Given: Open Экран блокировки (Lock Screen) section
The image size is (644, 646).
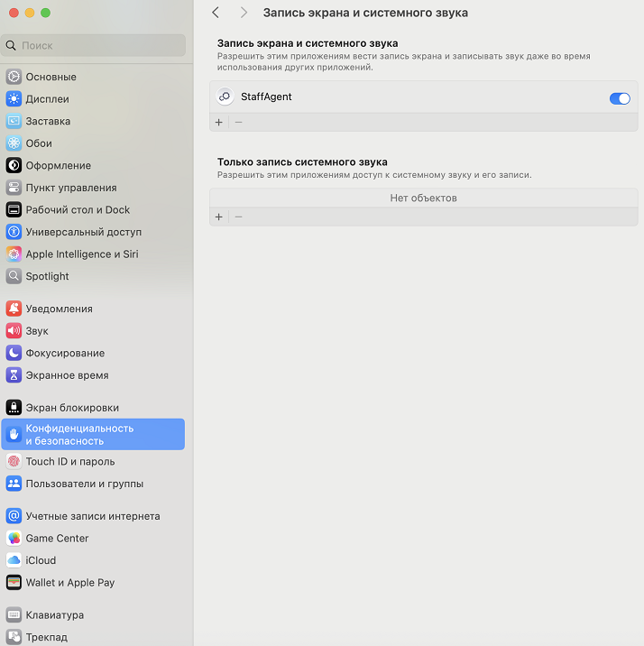Looking at the screenshot, I should click(72, 408).
